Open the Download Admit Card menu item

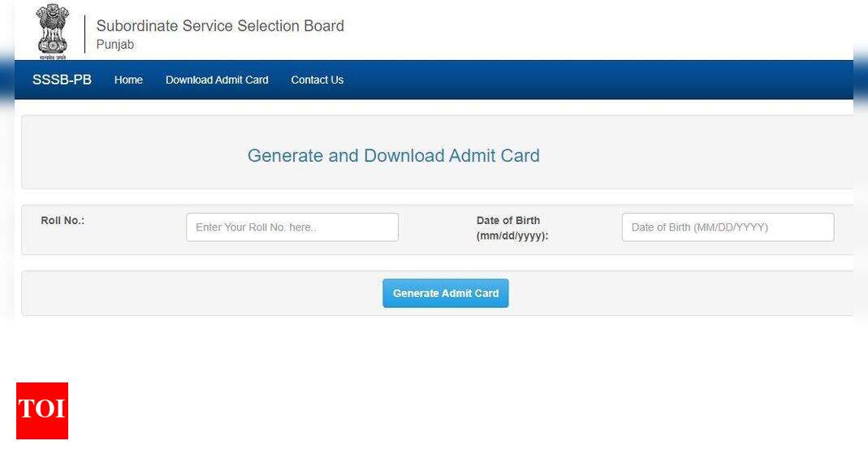217,80
